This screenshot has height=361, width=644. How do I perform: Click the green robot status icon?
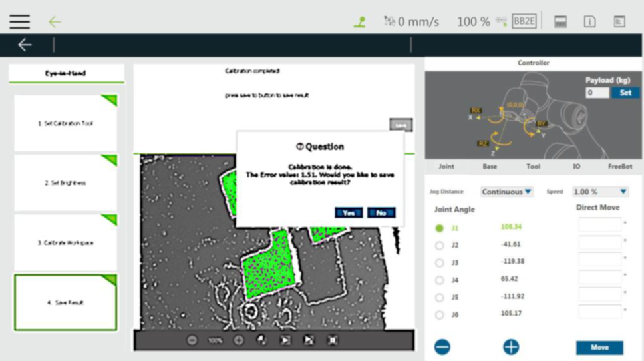point(359,21)
